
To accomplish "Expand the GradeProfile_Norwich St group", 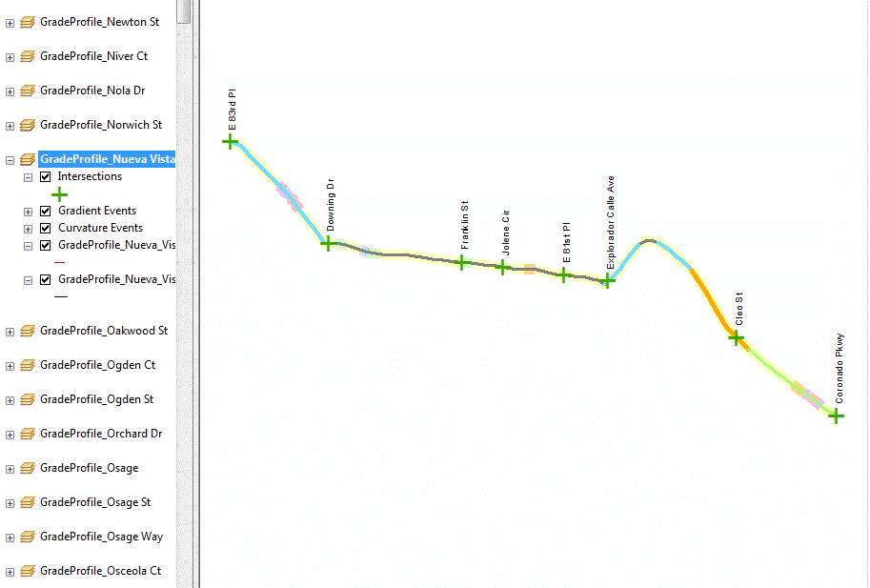I will click(x=10, y=127).
